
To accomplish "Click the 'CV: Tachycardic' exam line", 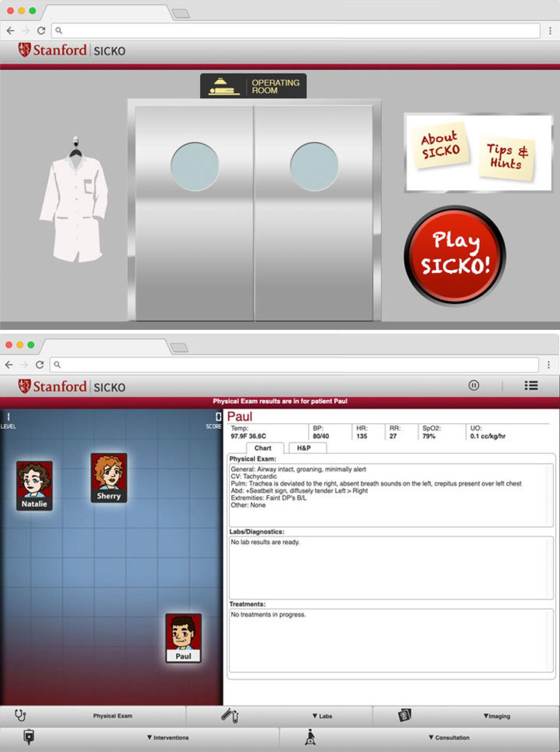I will click(254, 476).
